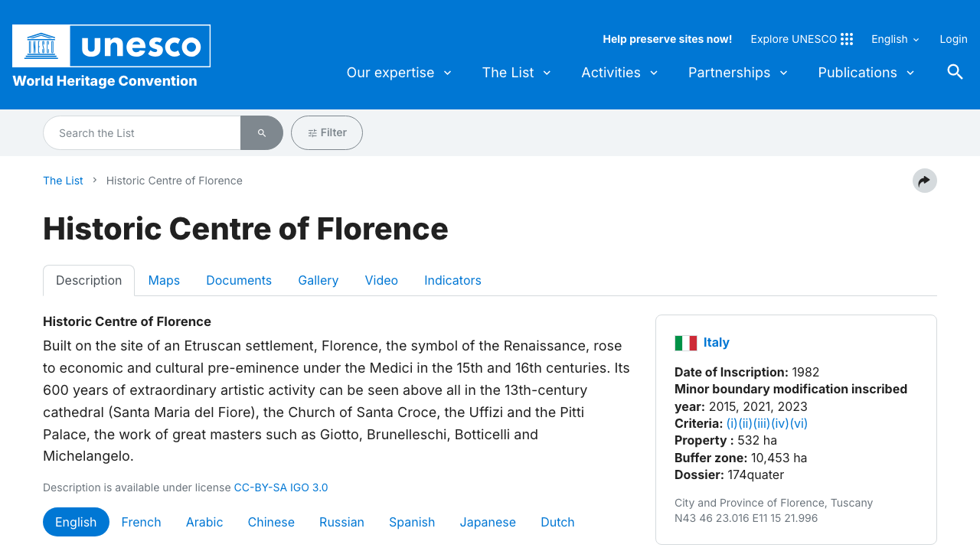Click criterion (vi) link

pos(799,423)
